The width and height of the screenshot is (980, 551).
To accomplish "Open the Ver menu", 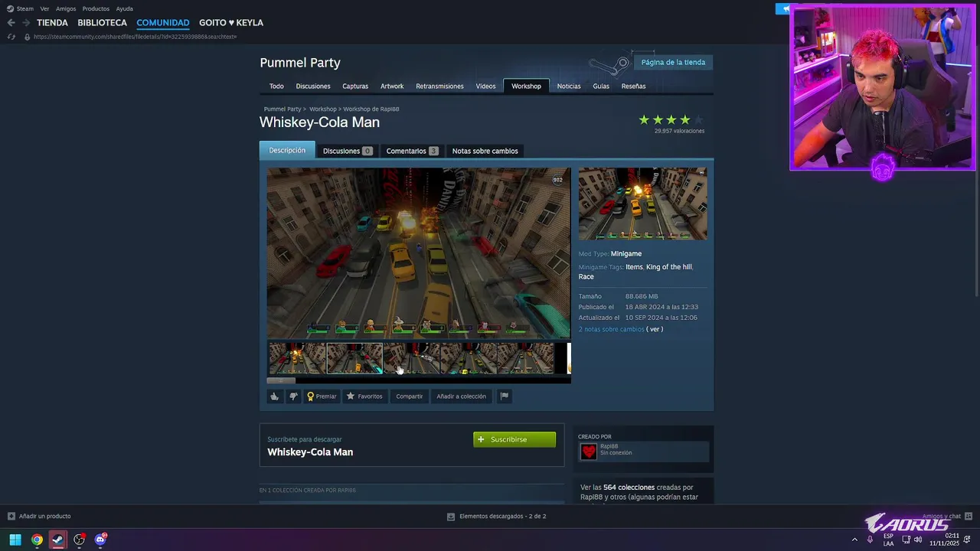I will pyautogui.click(x=44, y=8).
